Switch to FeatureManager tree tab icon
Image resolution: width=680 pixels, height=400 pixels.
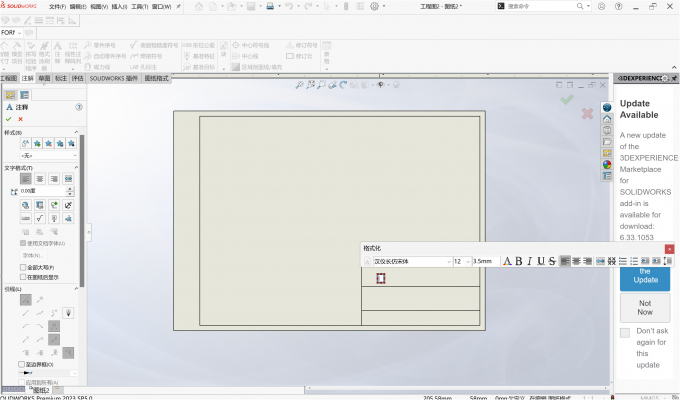(10, 95)
